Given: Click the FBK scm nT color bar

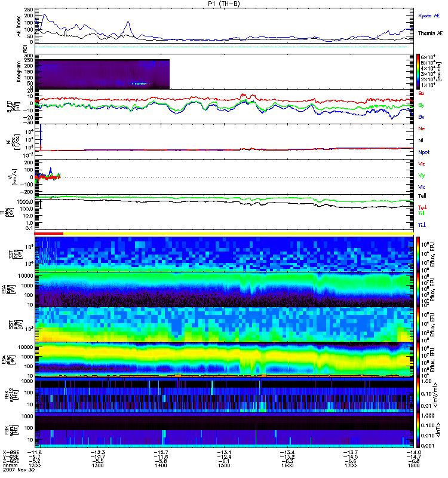Looking at the screenshot, I should (x=418, y=430).
